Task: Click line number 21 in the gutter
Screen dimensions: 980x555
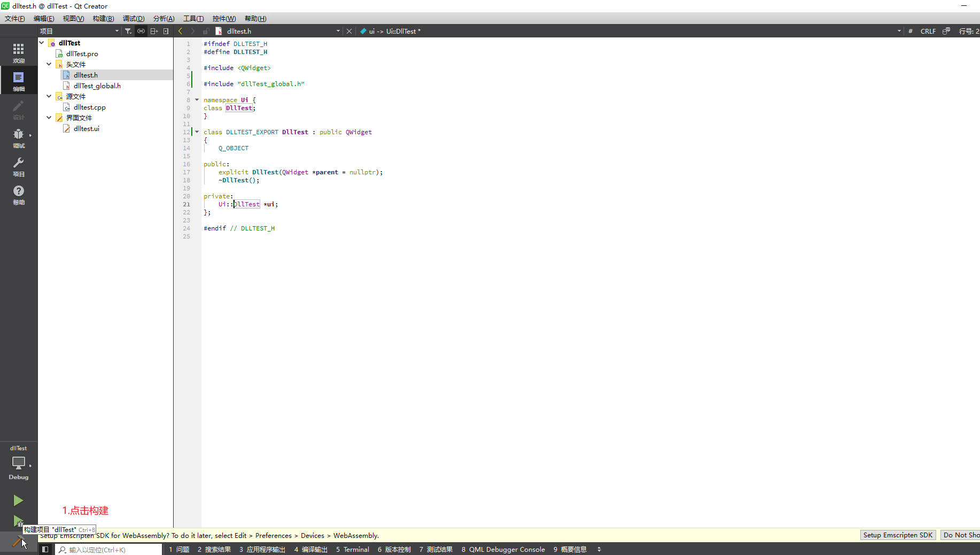Action: [186, 204]
